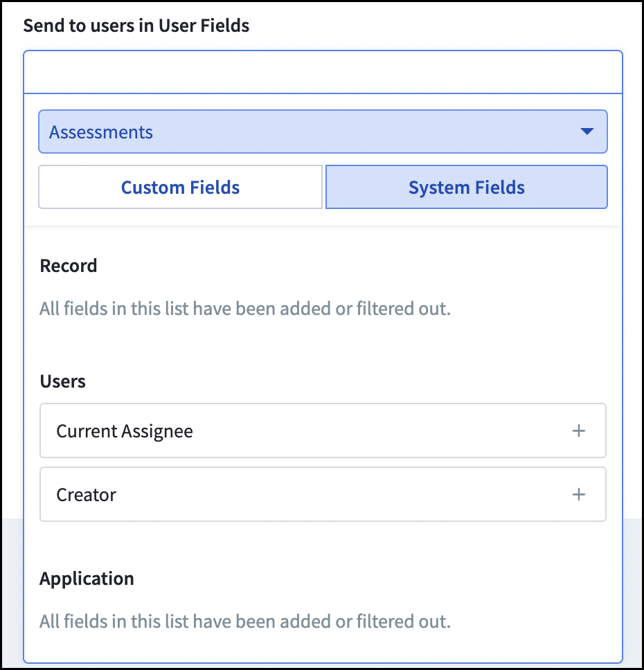Add the Current Assignee user field

[323, 431]
